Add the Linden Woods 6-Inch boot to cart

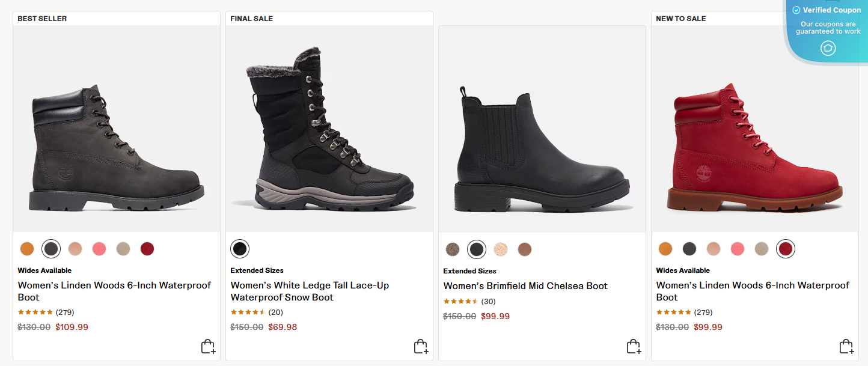click(x=208, y=346)
